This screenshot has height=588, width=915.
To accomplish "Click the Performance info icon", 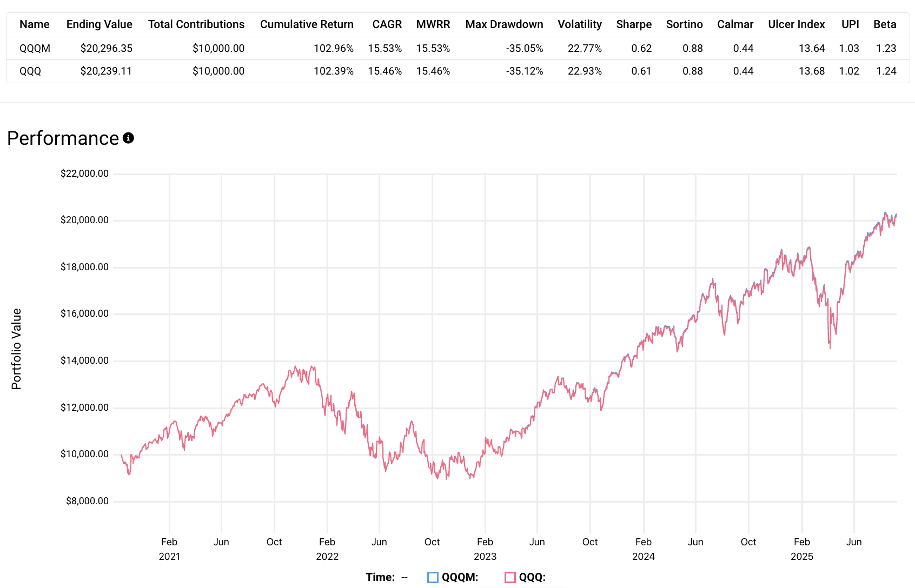I will point(128,138).
